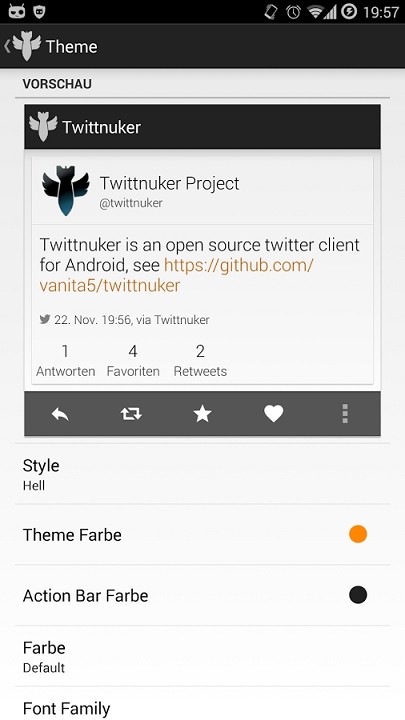Tap the Twittnuker Project profile avatar
This screenshot has width=405, height=720.
(65, 191)
